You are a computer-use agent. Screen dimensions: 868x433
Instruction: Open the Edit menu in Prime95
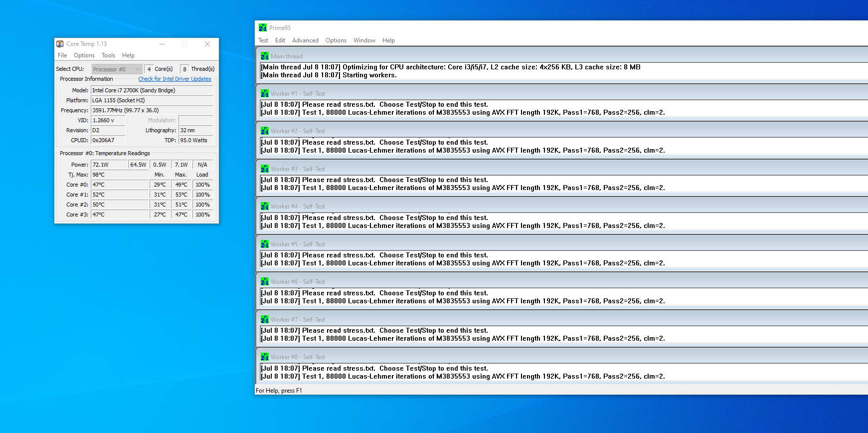click(x=280, y=40)
